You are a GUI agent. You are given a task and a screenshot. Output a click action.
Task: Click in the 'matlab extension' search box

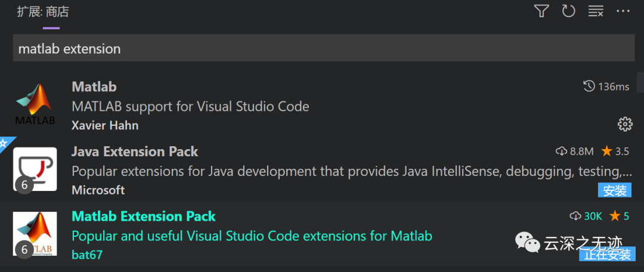(x=324, y=48)
